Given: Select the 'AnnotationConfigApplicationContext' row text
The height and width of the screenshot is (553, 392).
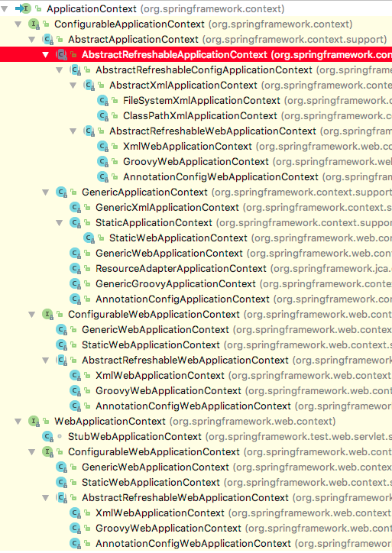Looking at the screenshot, I should (183, 299).
